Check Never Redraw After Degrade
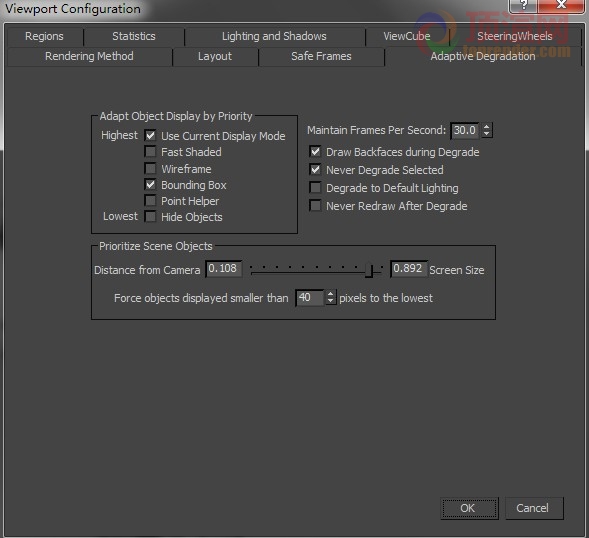This screenshot has height=538, width=589. click(x=315, y=206)
